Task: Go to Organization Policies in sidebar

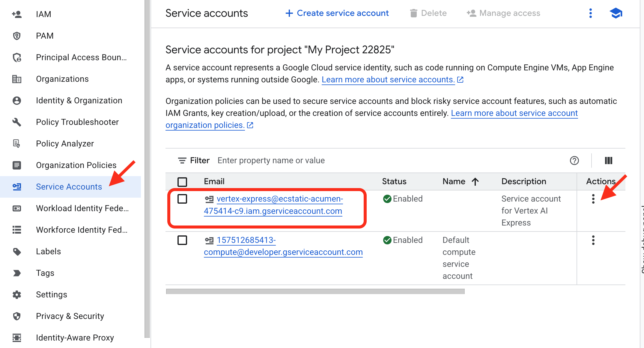Action: pos(76,165)
